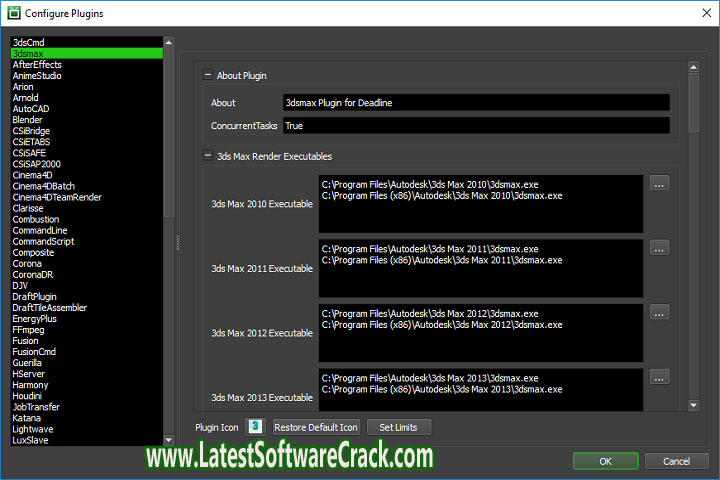The width and height of the screenshot is (720, 480).
Task: Collapse the 3ds Max Render Executables section
Action: click(208, 156)
